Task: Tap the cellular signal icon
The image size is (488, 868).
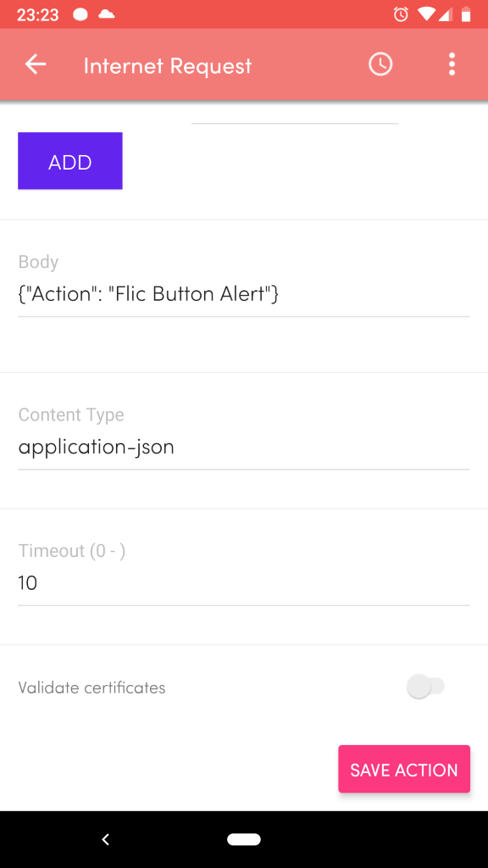Action: [446, 14]
